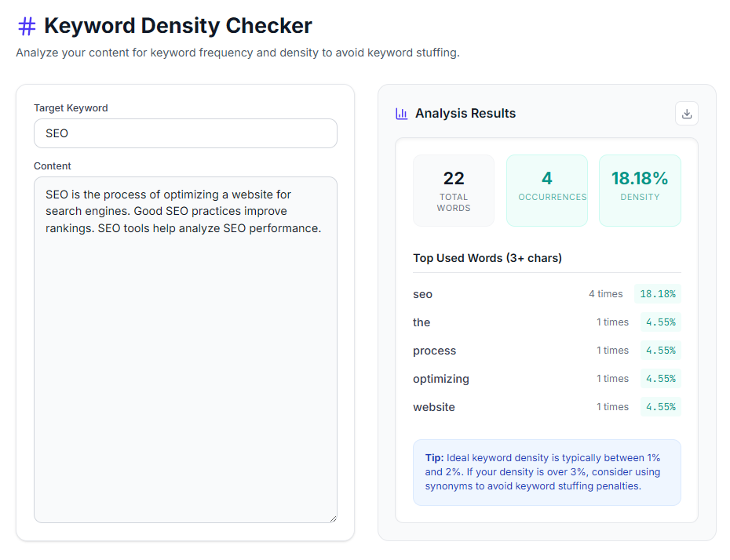The height and width of the screenshot is (560, 730).
Task: Click the download results icon
Action: 686,114
